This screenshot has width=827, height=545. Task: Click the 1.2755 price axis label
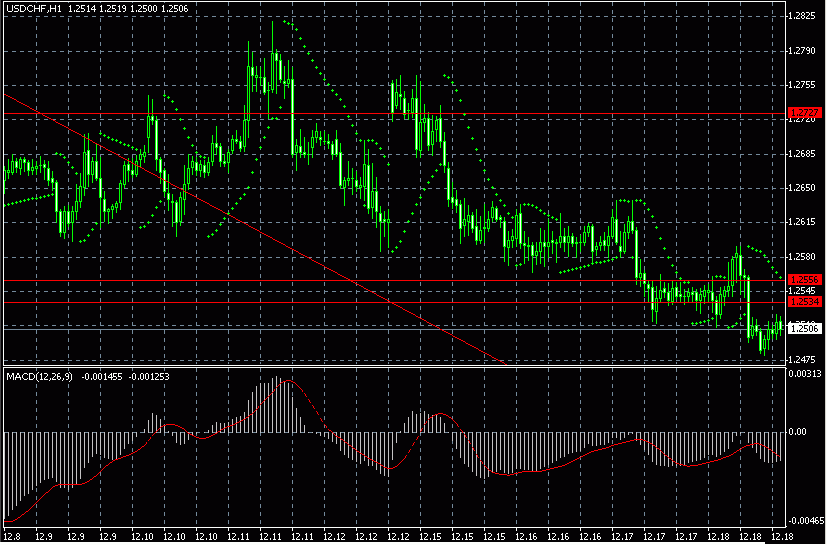pos(803,85)
